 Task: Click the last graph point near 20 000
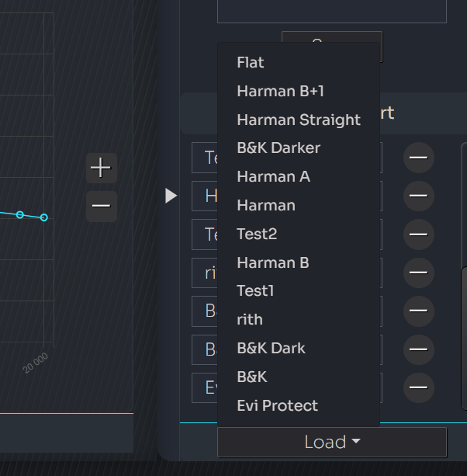point(44,217)
